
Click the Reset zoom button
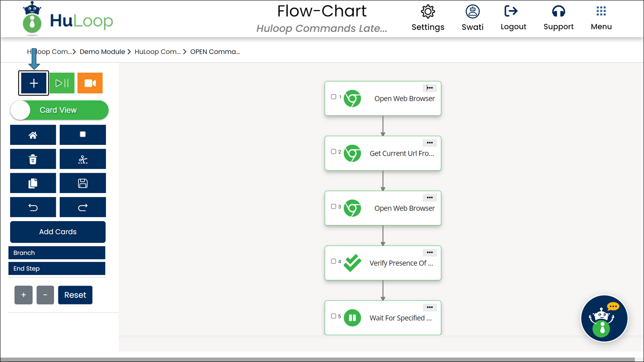click(x=75, y=295)
